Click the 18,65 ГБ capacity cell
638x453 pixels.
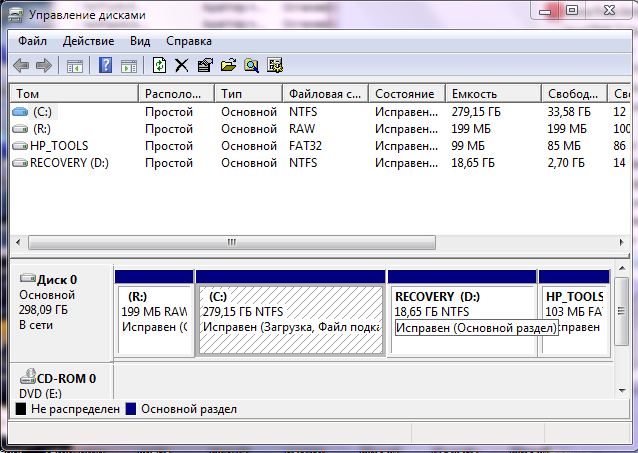pyautogui.click(x=473, y=163)
